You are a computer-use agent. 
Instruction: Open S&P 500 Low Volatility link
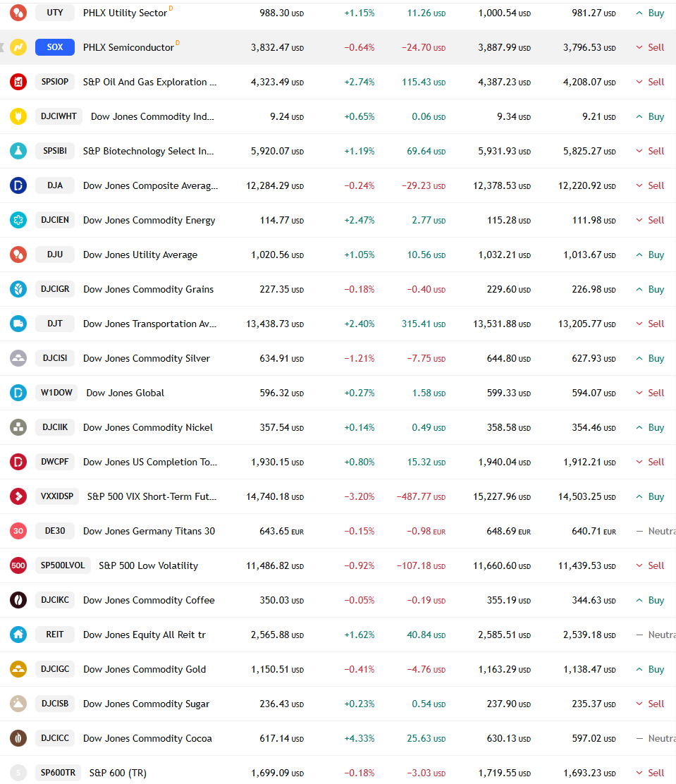[x=149, y=565]
